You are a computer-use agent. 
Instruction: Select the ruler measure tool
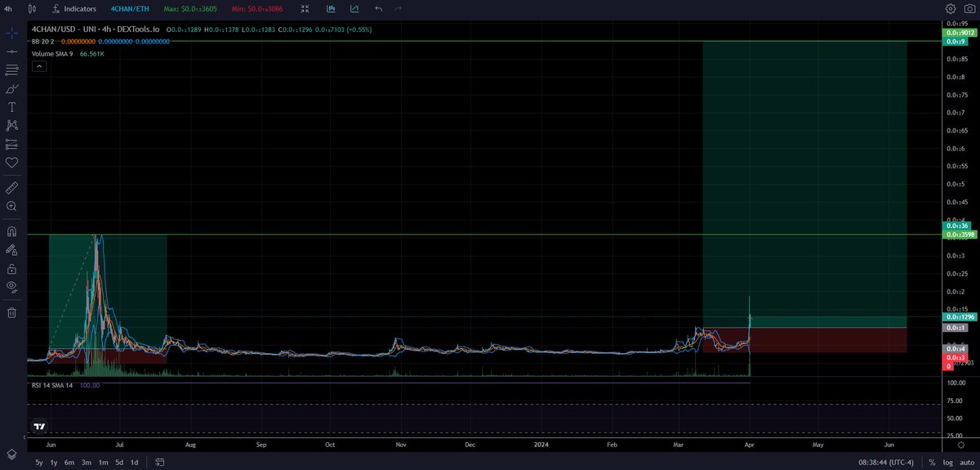pos(11,187)
